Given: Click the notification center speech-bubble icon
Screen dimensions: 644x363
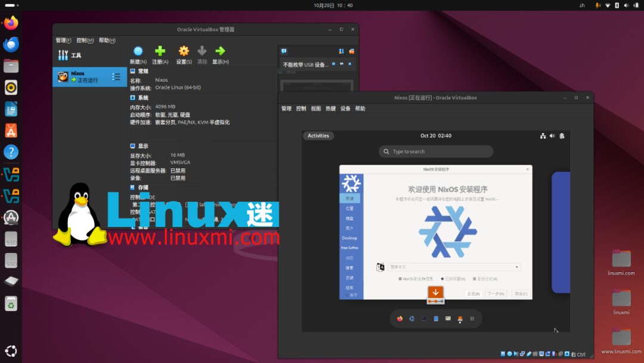Looking at the screenshot, I should click(x=284, y=51).
